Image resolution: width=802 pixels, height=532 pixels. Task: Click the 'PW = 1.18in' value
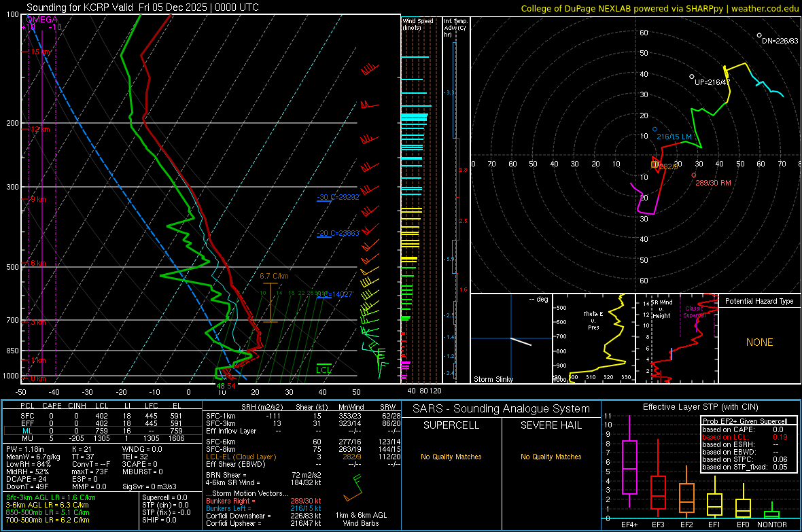pyautogui.click(x=25, y=449)
